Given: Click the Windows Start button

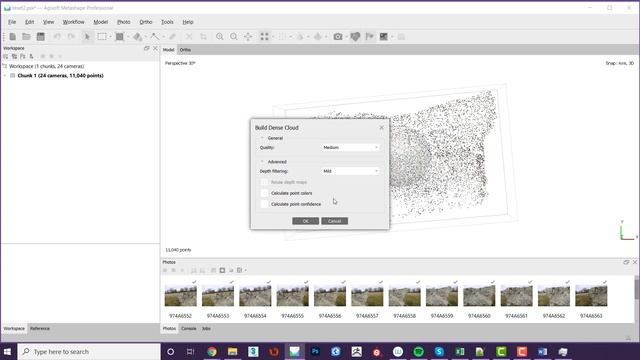Looking at the screenshot, I should (7, 351).
